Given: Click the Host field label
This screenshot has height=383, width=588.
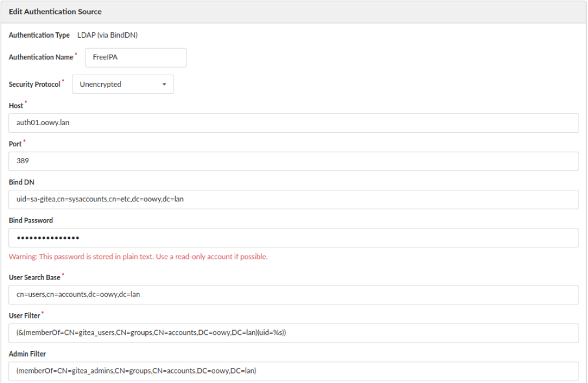Looking at the screenshot, I should coord(16,106).
